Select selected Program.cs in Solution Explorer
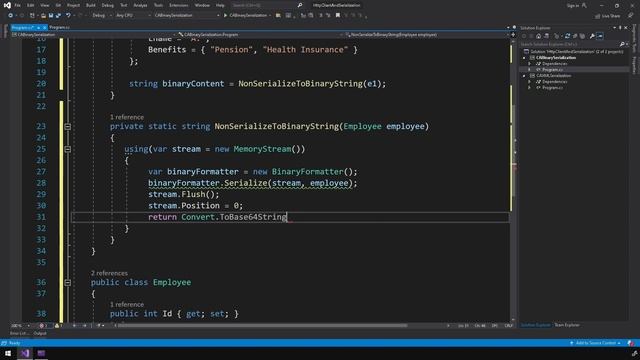The height and width of the screenshot is (360, 640). click(x=552, y=70)
